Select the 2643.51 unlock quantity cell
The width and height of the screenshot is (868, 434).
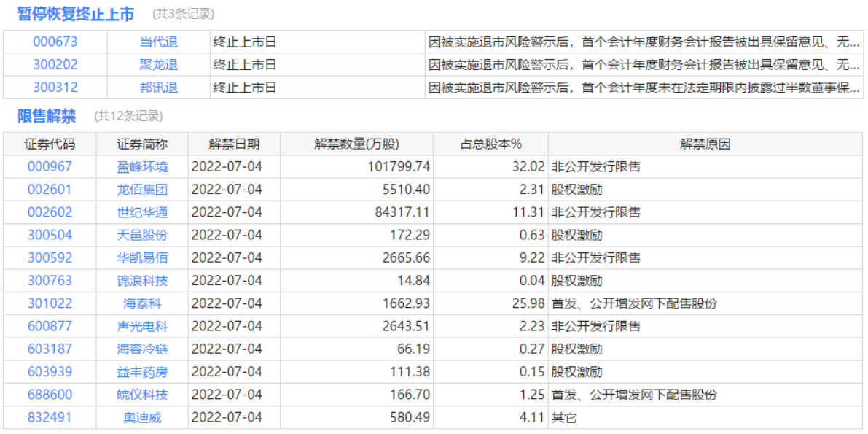[x=356, y=327]
